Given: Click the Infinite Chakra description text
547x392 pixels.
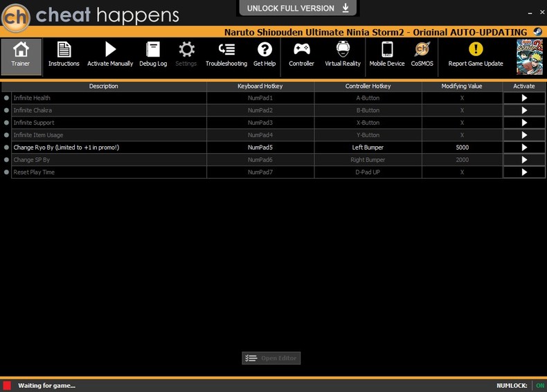Looking at the screenshot, I should [33, 110].
